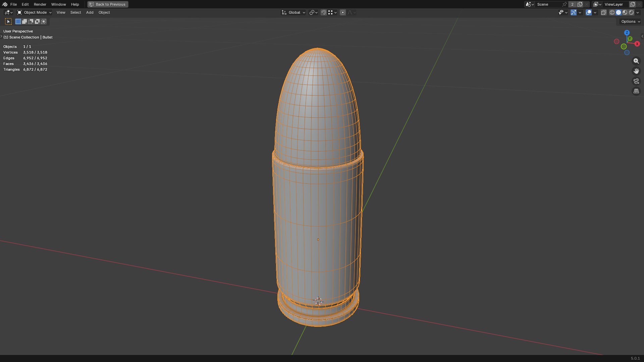This screenshot has width=644, height=362.
Task: Toggle snapping magnet
Action: (x=323, y=12)
